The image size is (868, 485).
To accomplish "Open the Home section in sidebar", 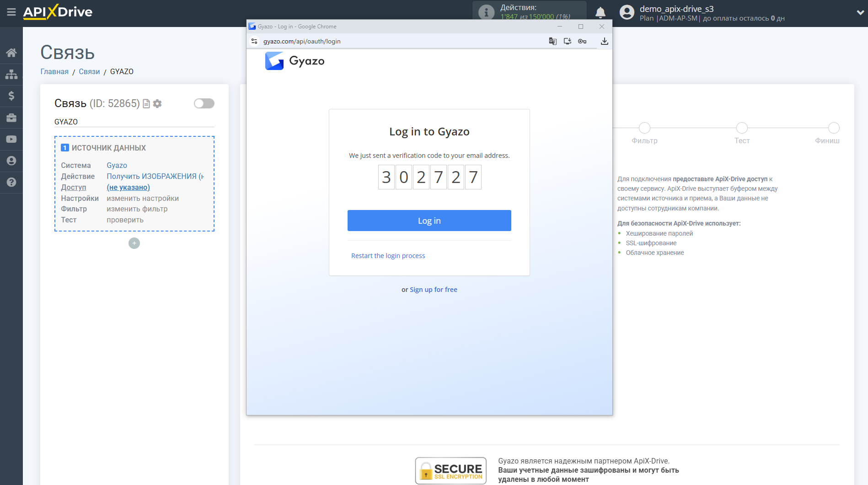I will (11, 52).
